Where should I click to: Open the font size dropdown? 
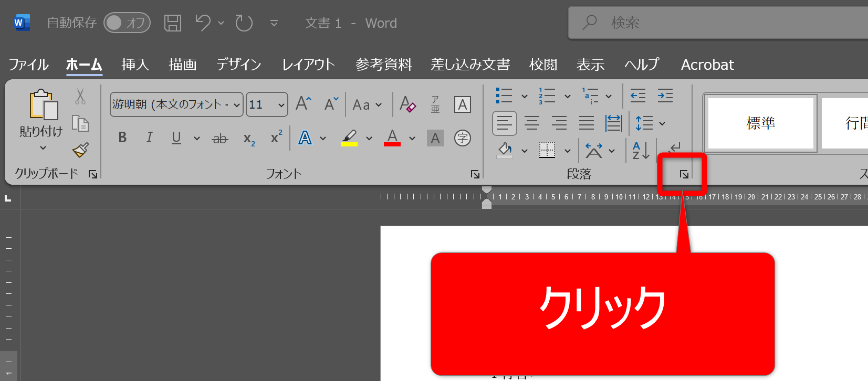[x=281, y=105]
